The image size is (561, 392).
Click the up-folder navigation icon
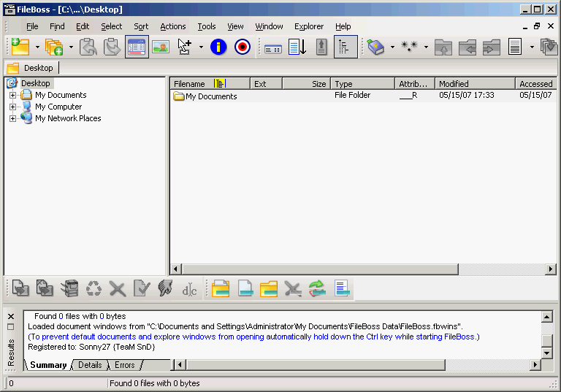click(443, 47)
